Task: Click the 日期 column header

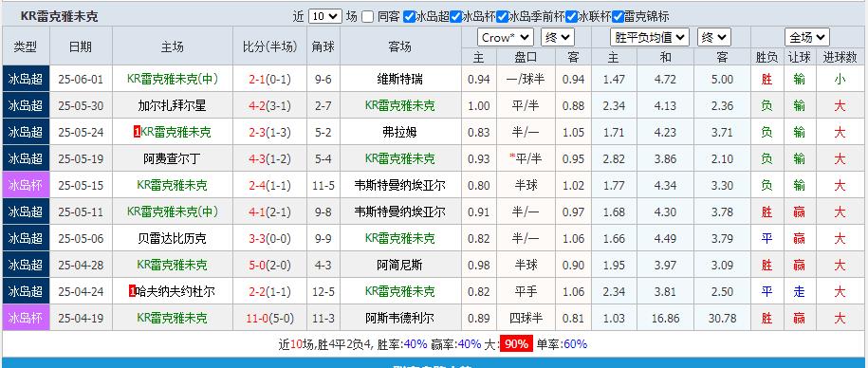Action: click(x=81, y=46)
